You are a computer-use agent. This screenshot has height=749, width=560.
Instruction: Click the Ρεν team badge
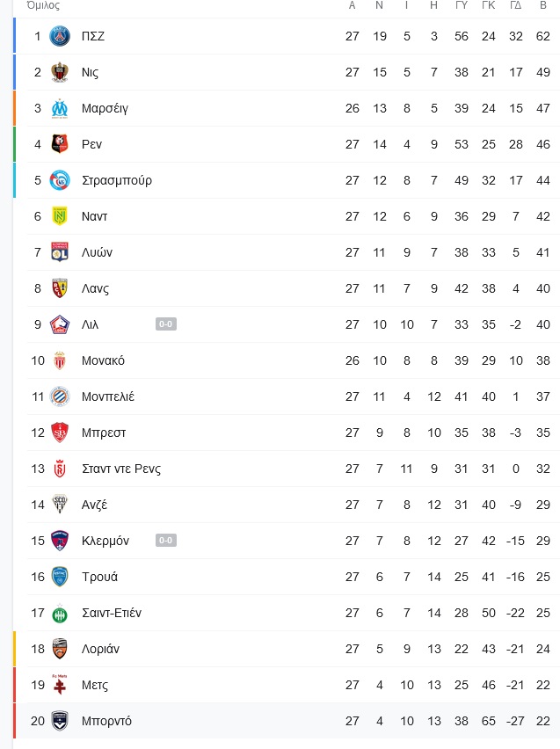pyautogui.click(x=60, y=144)
